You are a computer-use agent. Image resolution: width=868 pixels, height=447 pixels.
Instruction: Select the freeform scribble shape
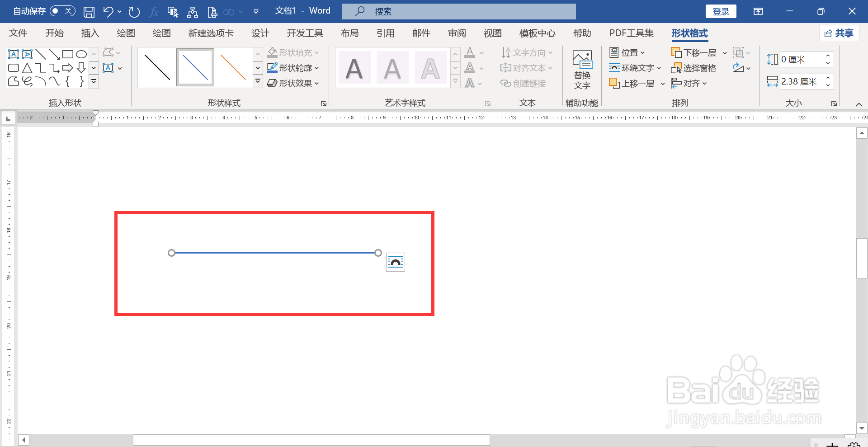(x=27, y=81)
